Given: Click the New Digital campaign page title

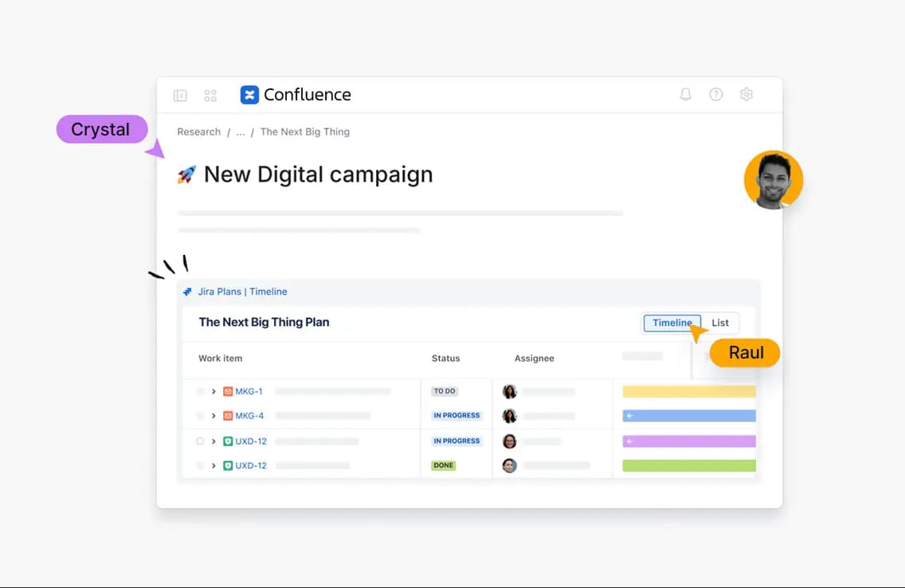Looking at the screenshot, I should (x=318, y=174).
